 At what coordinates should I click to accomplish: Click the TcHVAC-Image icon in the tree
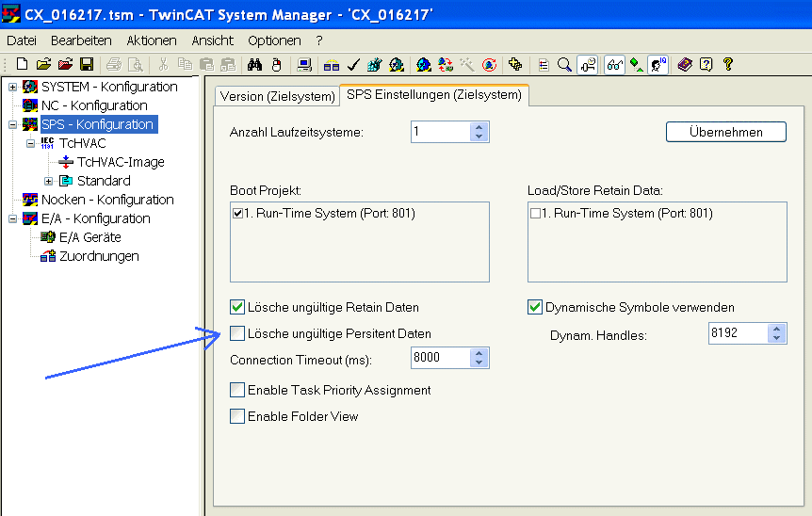[x=66, y=162]
